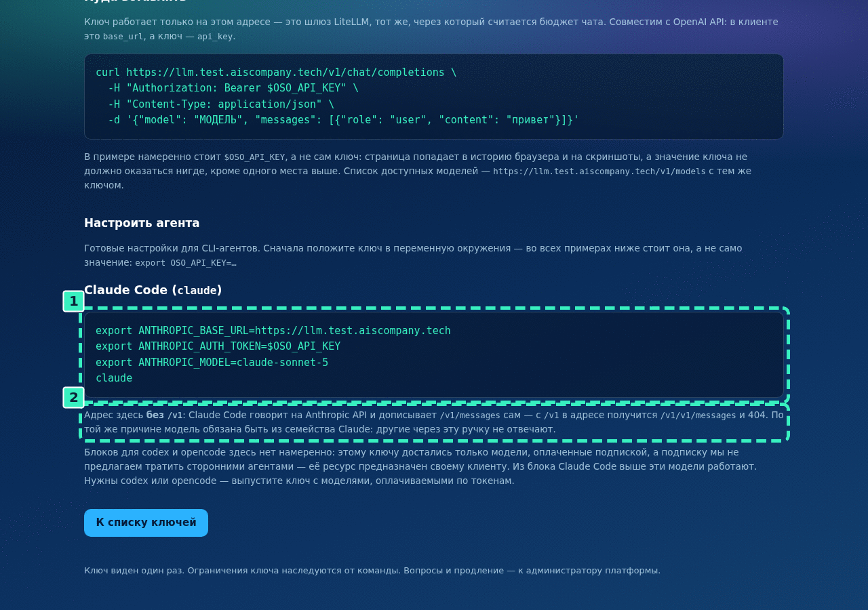
Task: Click the export ANTHROPIC_MODEL=claude-sonnet-5 line
Action: coord(212,363)
